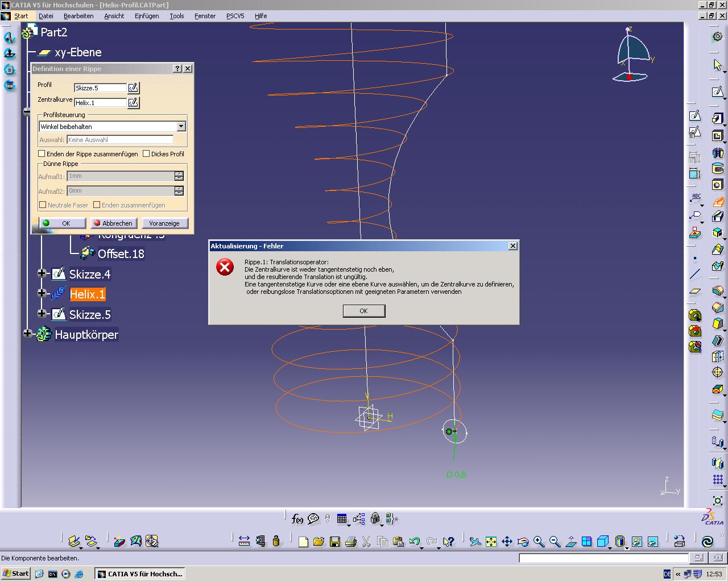Click the Abbrechen button

coord(114,223)
